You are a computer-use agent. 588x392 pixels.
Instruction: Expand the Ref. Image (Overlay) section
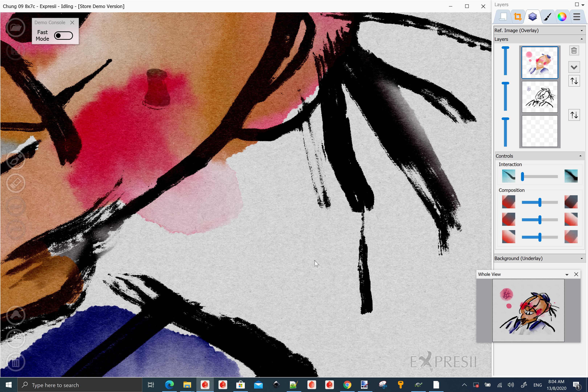click(x=581, y=30)
